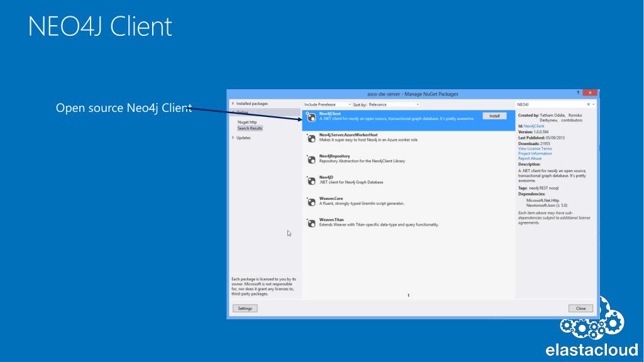View License Terms for Neo4jClient

click(535, 148)
